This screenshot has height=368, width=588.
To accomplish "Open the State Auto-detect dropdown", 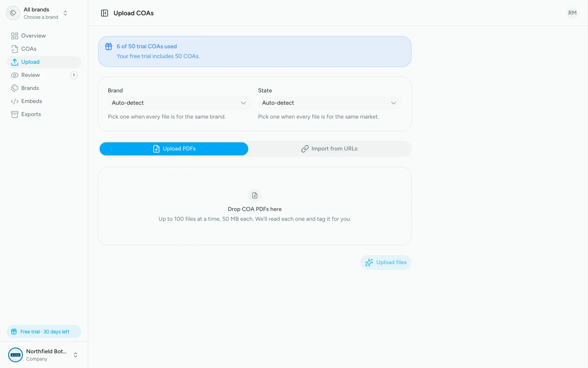I will point(329,103).
